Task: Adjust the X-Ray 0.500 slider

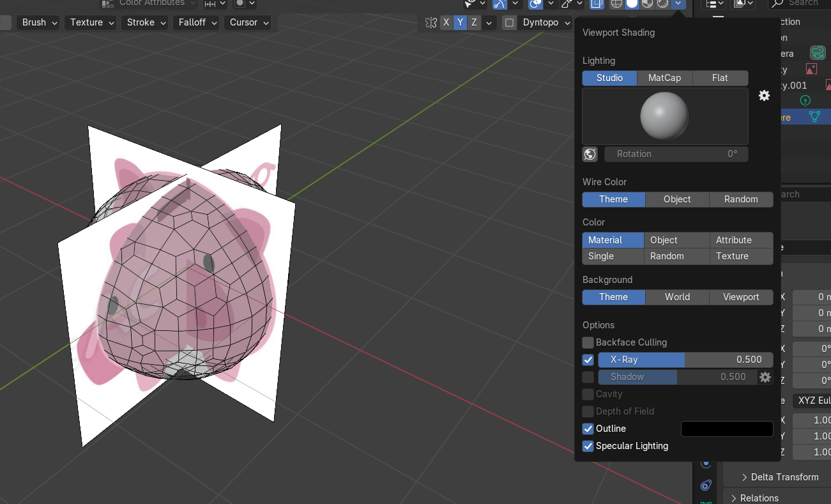Action: 685,360
